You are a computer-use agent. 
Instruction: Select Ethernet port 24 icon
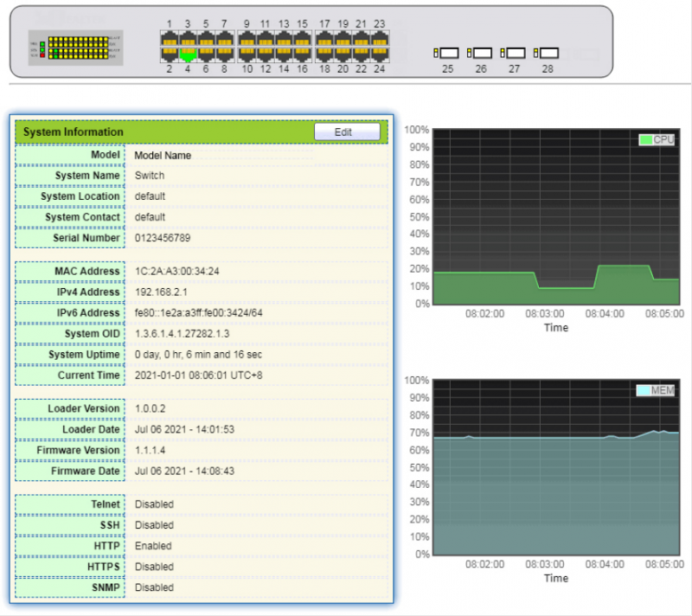[x=380, y=55]
